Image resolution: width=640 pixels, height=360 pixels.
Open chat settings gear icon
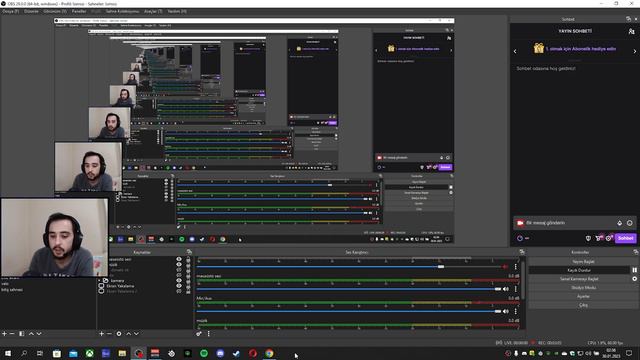click(x=609, y=238)
